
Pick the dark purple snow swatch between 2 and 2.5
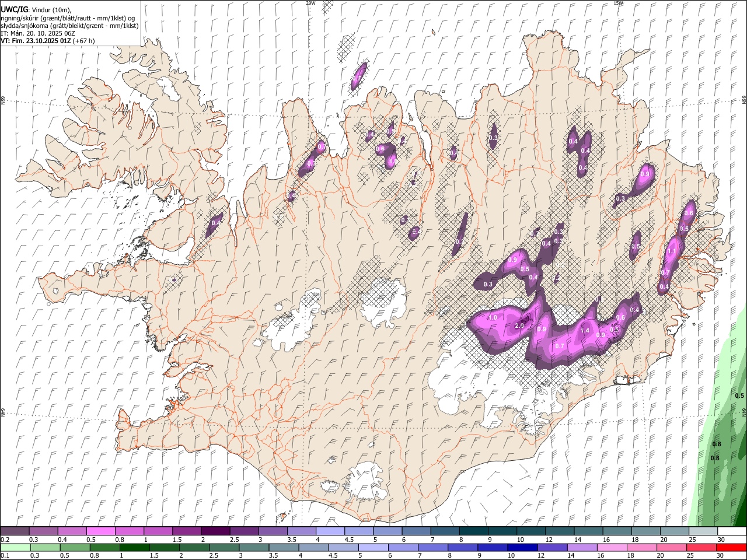coord(215,531)
